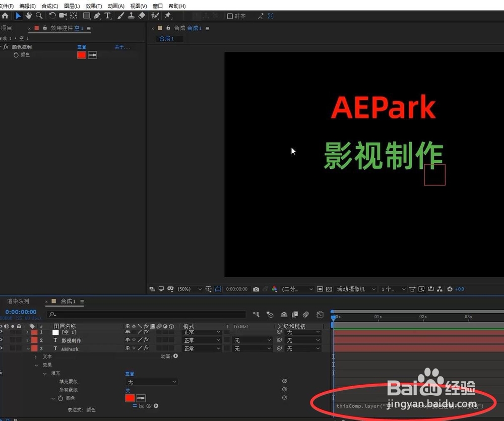Click 重置 link in Effect Controls panel
504x421 pixels.
coord(82,47)
